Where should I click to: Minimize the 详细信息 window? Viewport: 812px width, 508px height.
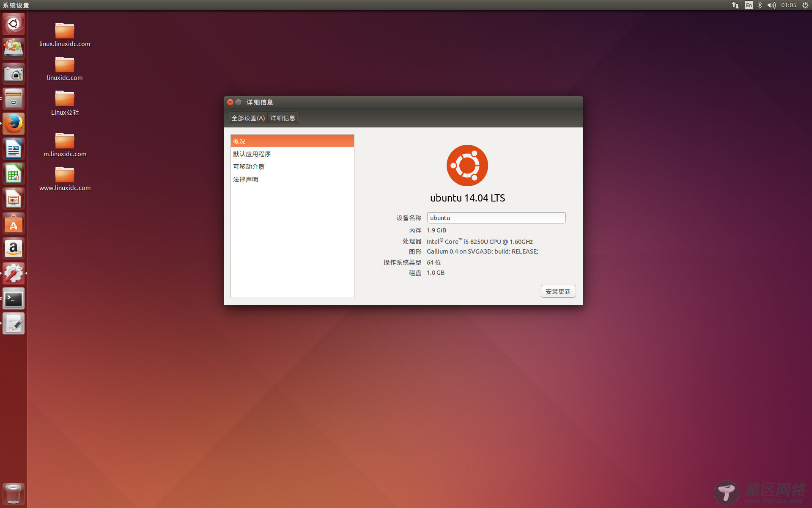click(x=239, y=102)
